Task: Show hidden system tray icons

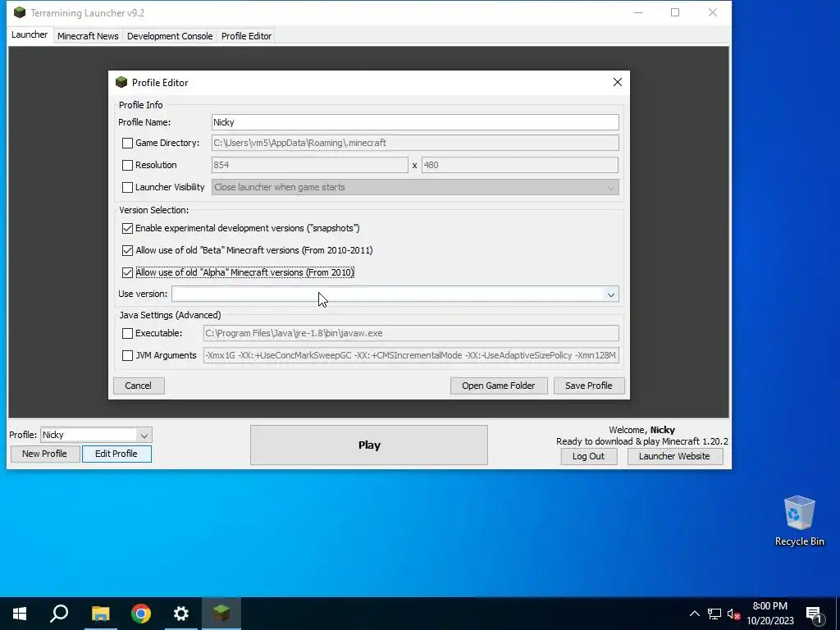Action: point(694,614)
